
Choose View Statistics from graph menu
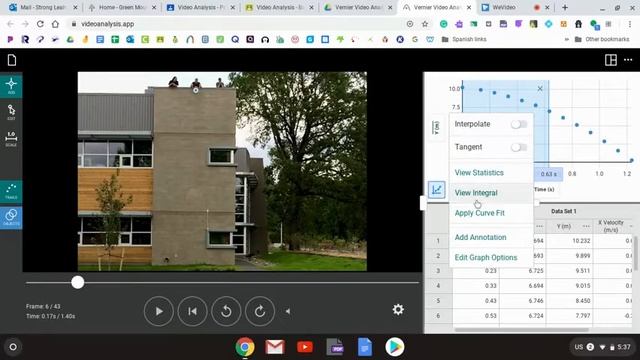pyautogui.click(x=479, y=173)
